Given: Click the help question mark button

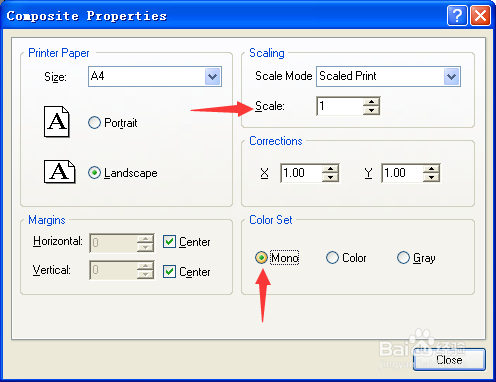Looking at the screenshot, I should 457,15.
